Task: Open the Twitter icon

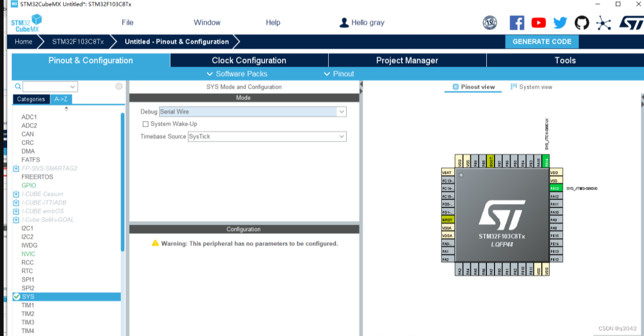Action: pos(560,23)
